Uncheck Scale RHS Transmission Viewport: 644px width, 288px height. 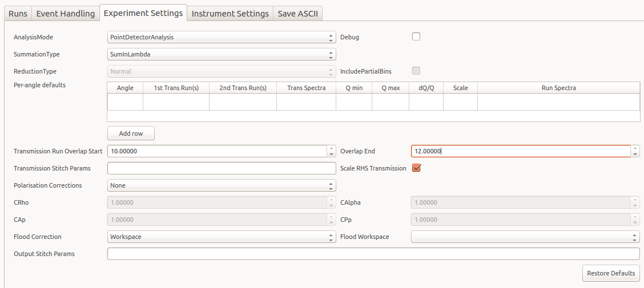point(416,168)
